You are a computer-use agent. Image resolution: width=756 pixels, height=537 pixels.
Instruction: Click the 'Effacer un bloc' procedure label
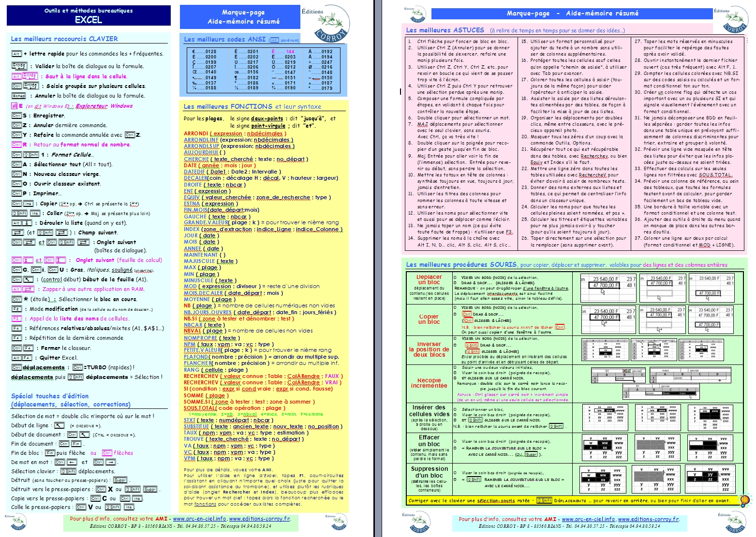point(429,440)
